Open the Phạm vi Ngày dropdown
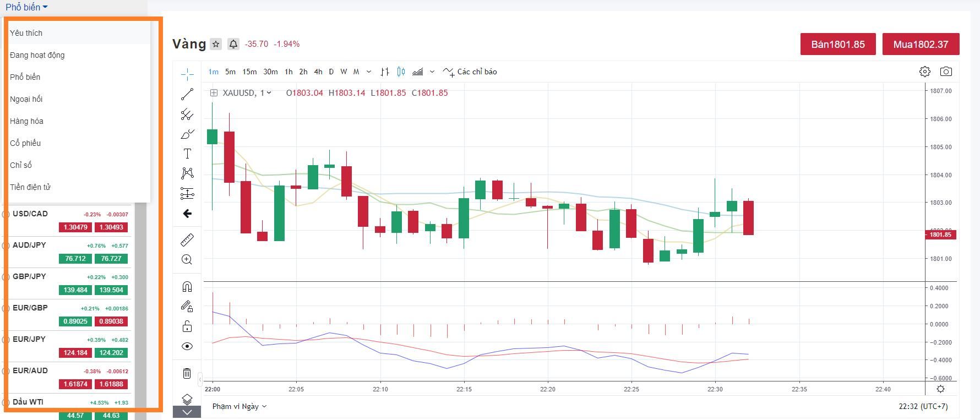Viewport: 980px width, 420px height. pyautogui.click(x=239, y=406)
